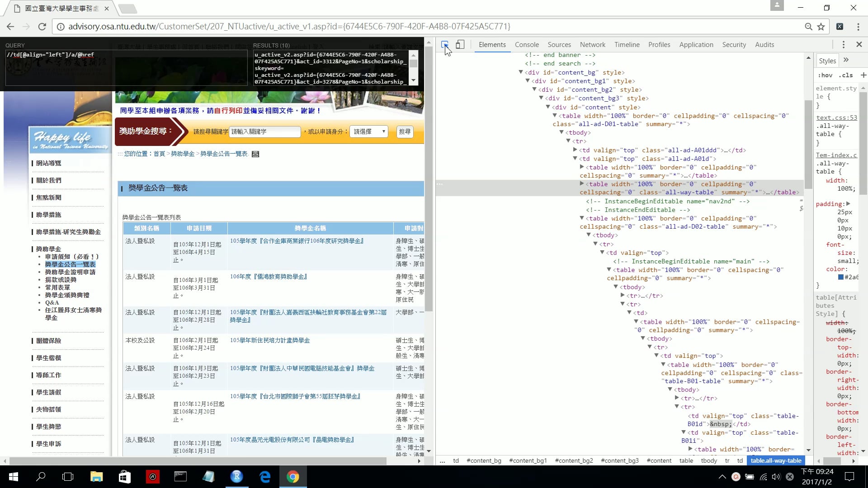Toggle the device toolbar icon
Viewport: 868px width, 488px height.
point(460,44)
